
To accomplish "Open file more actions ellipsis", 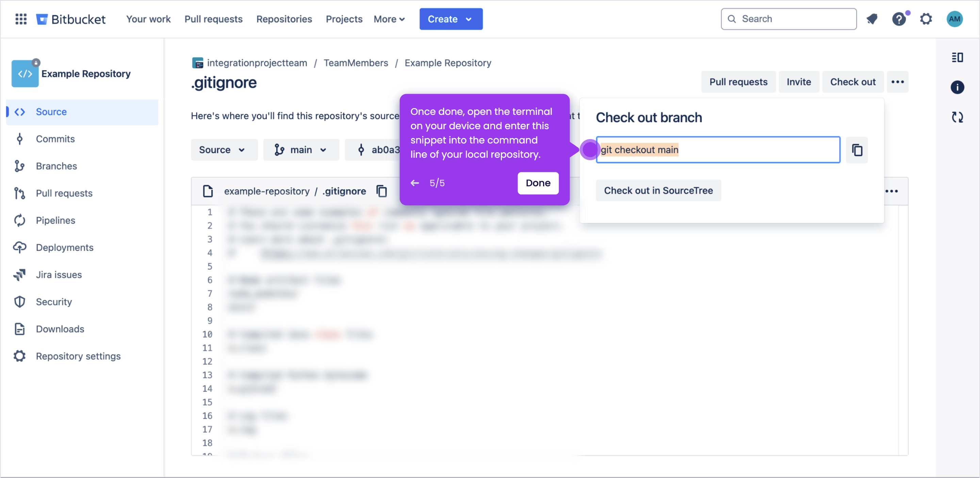I will pyautogui.click(x=892, y=191).
